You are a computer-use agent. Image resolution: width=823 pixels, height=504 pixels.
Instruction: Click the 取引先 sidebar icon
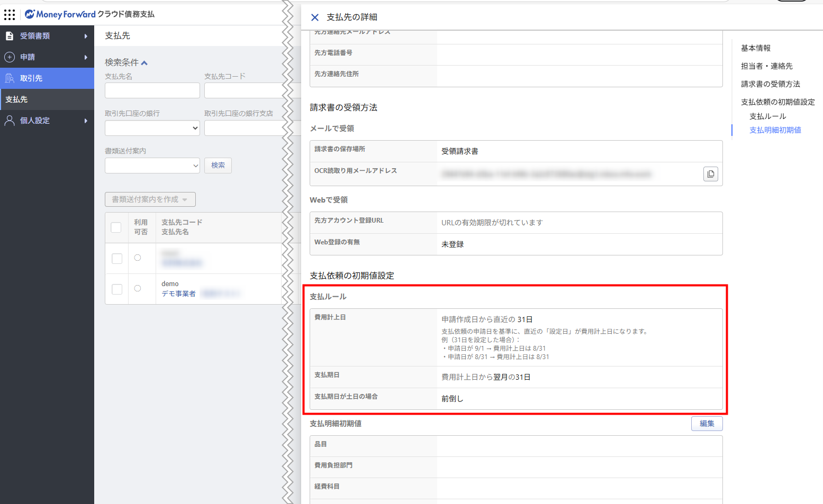[x=10, y=78]
